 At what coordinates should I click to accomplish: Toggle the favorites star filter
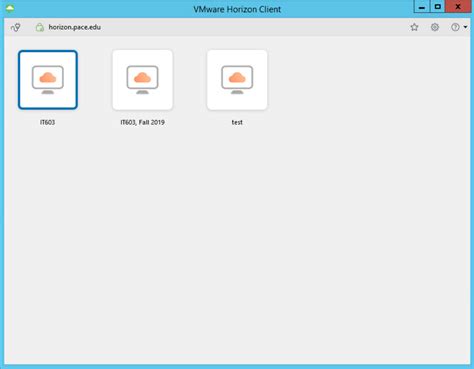click(414, 27)
